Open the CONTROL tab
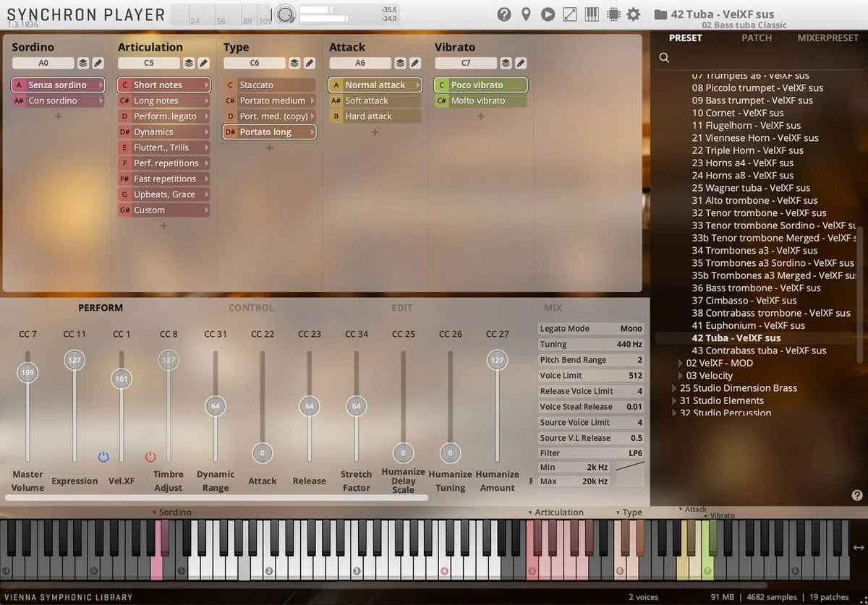This screenshot has width=868, height=605. point(251,308)
